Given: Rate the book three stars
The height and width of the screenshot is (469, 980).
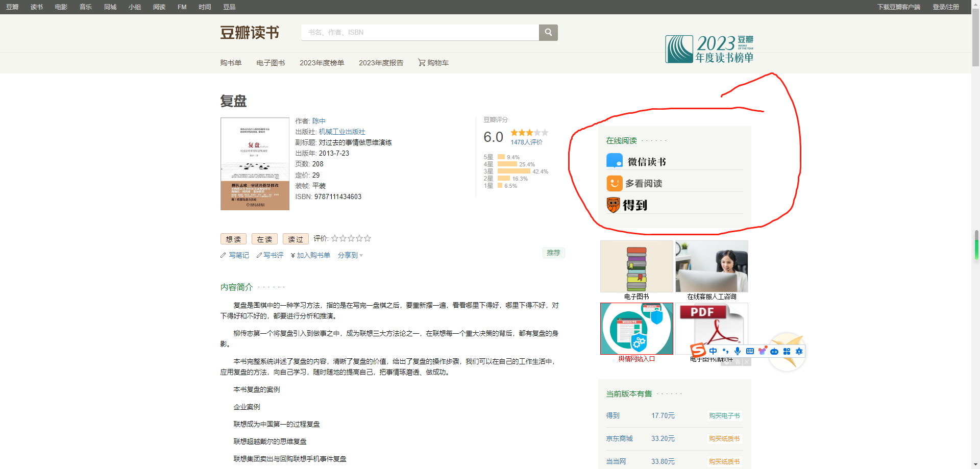Looking at the screenshot, I should (351, 238).
